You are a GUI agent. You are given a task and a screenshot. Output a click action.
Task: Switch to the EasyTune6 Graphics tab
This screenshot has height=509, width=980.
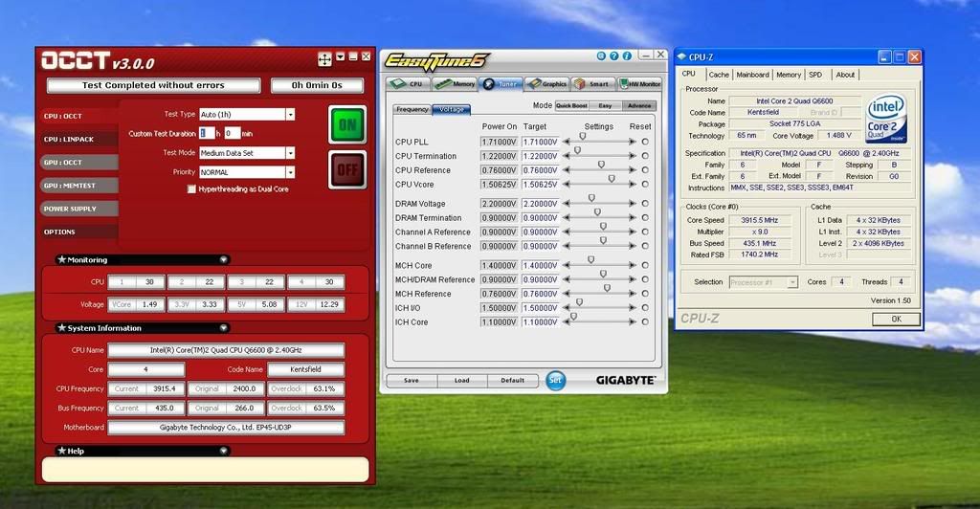(x=546, y=83)
